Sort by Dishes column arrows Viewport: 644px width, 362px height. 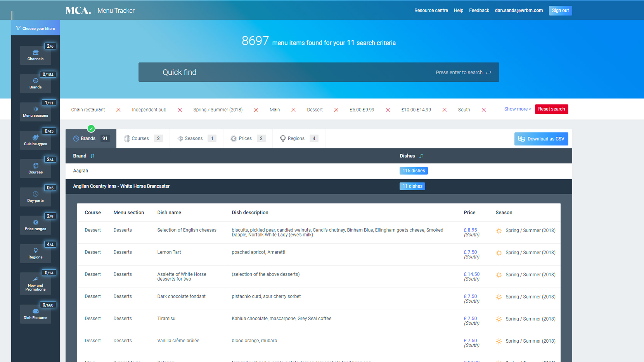(x=421, y=156)
